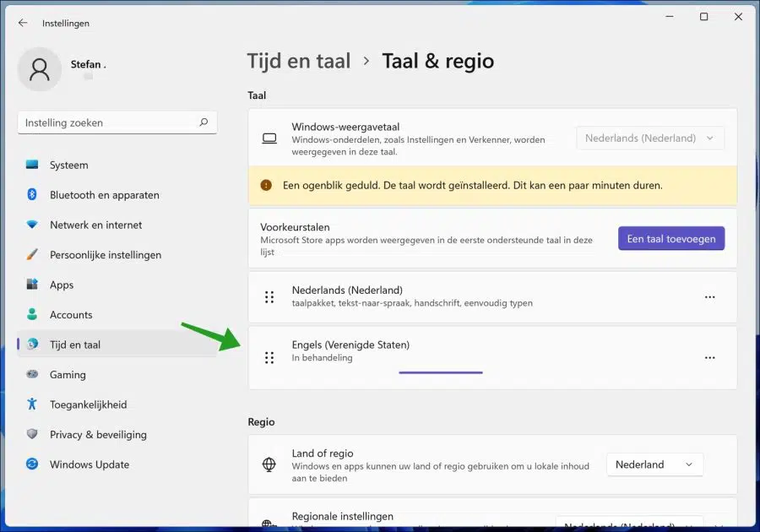Click the Privacy & beveiliging shield icon
This screenshot has width=760, height=532.
(32, 434)
